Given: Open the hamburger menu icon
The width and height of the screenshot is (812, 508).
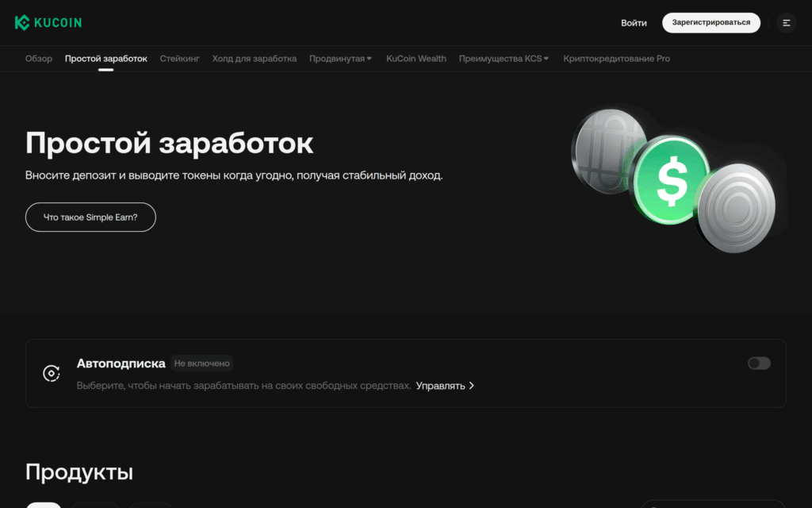Looking at the screenshot, I should 786,23.
